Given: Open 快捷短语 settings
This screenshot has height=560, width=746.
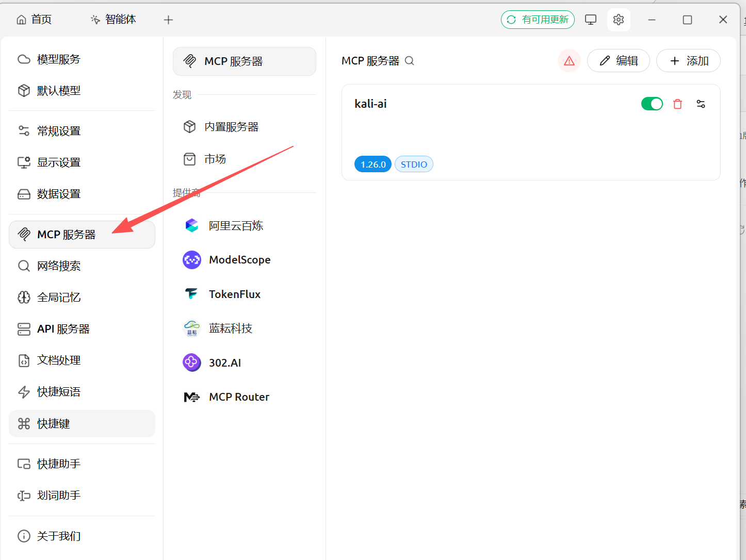Looking at the screenshot, I should pyautogui.click(x=82, y=392).
